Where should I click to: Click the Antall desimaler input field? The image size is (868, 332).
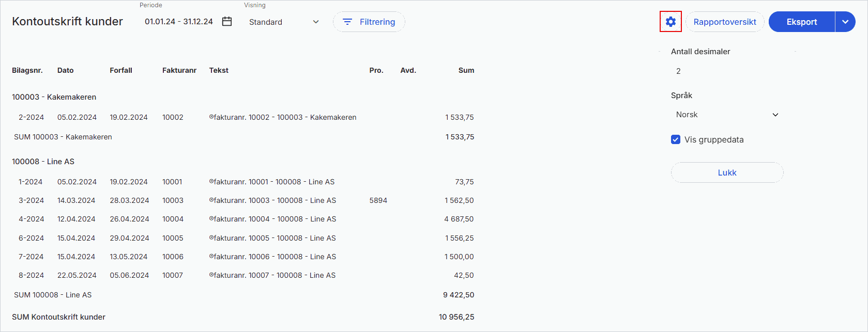[726, 71]
